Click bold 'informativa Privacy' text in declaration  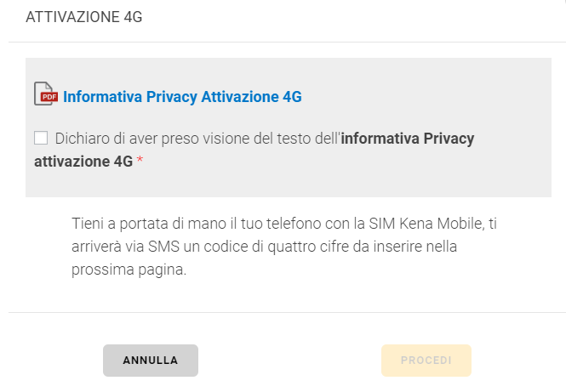click(407, 139)
